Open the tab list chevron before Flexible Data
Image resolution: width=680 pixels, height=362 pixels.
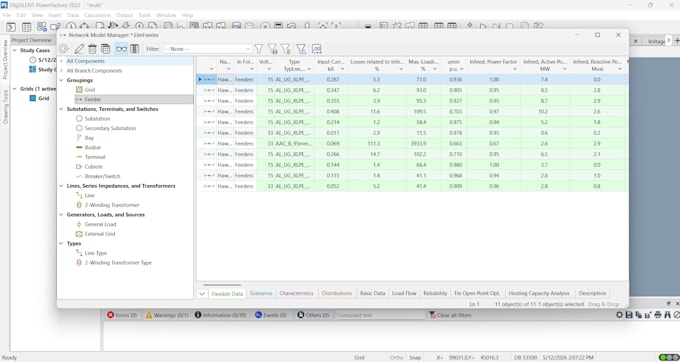(x=202, y=294)
